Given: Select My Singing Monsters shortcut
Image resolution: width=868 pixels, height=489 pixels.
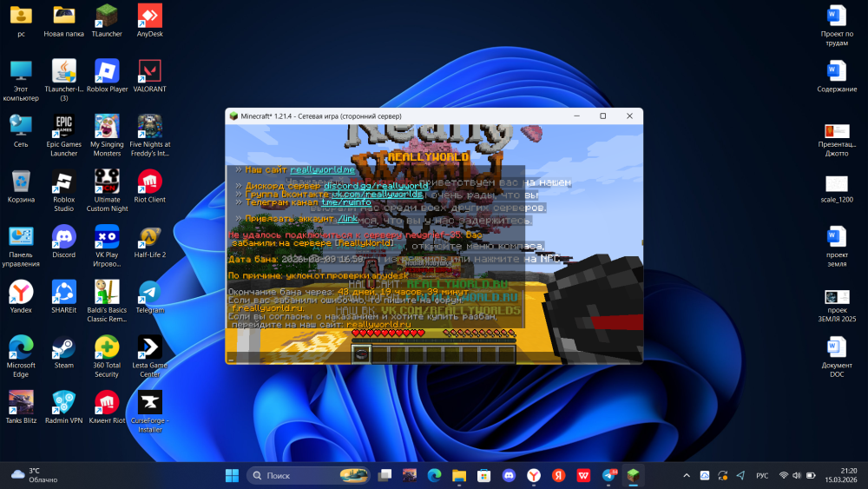Looking at the screenshot, I should [x=107, y=136].
